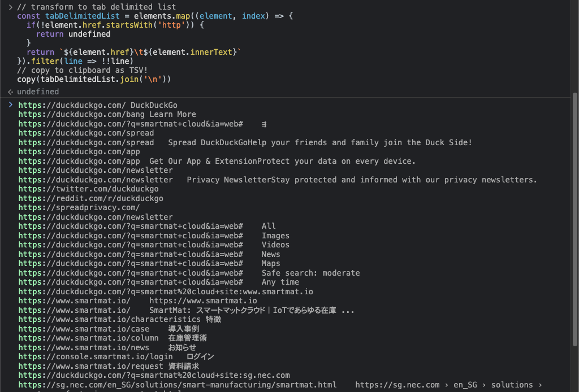
Task: Click the template literal return line with innerText
Action: pyautogui.click(x=133, y=52)
